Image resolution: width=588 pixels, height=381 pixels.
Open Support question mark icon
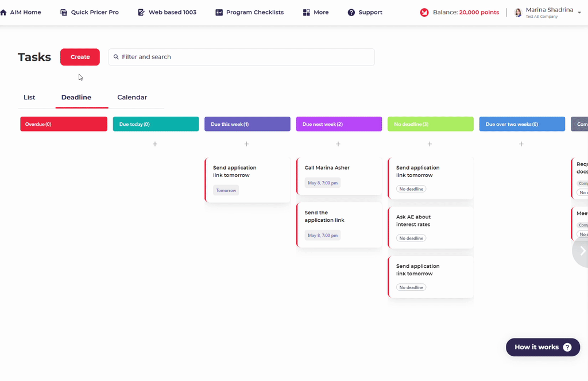click(351, 13)
